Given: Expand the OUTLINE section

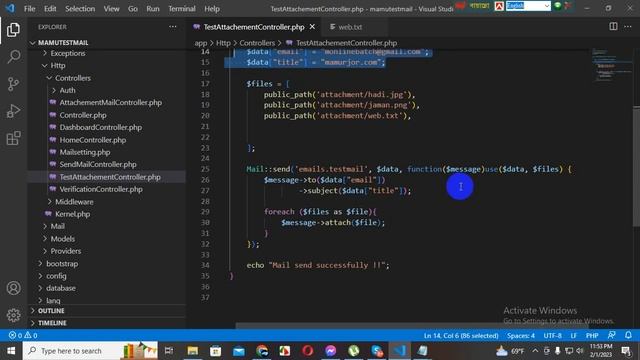Looking at the screenshot, I should pyautogui.click(x=51, y=311).
